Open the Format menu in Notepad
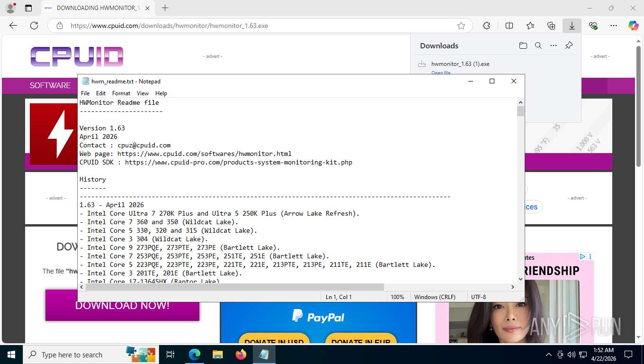Image resolution: width=644 pixels, height=364 pixels. [x=121, y=93]
